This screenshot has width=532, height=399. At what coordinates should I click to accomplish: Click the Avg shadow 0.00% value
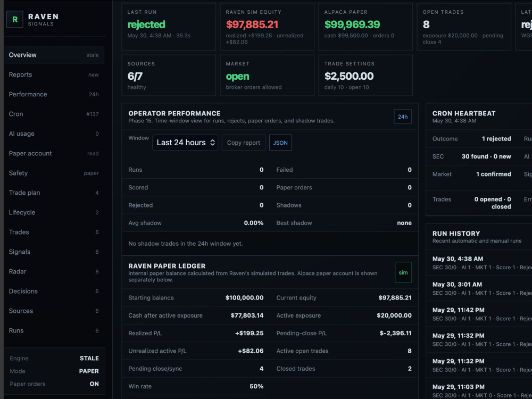[254, 223]
